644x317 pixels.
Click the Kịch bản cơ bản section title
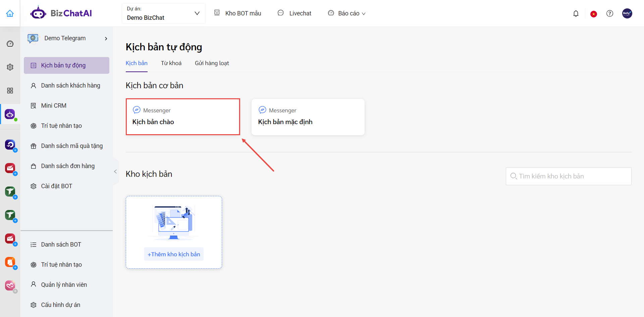(155, 86)
